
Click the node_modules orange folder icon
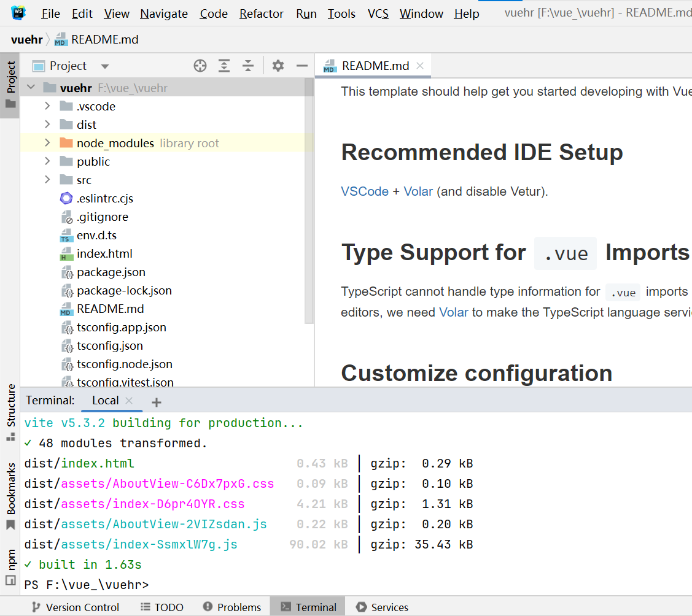[66, 142]
